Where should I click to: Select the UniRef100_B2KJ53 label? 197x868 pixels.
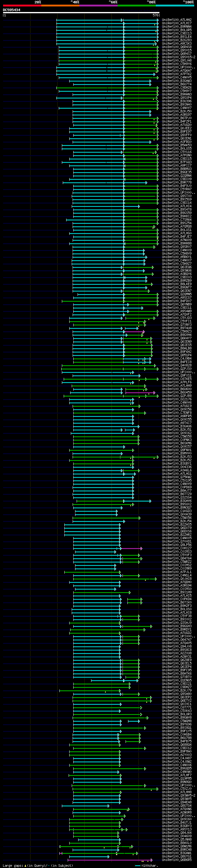tap(177, 457)
